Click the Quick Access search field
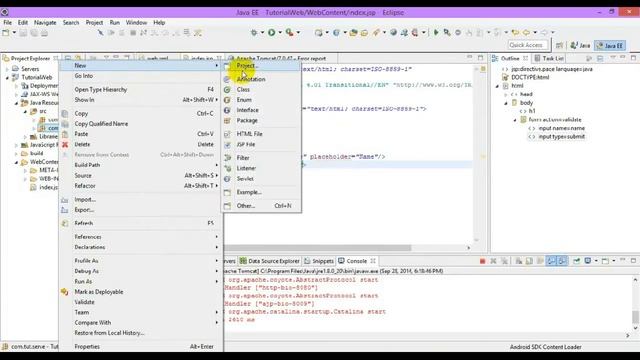 [527, 45]
